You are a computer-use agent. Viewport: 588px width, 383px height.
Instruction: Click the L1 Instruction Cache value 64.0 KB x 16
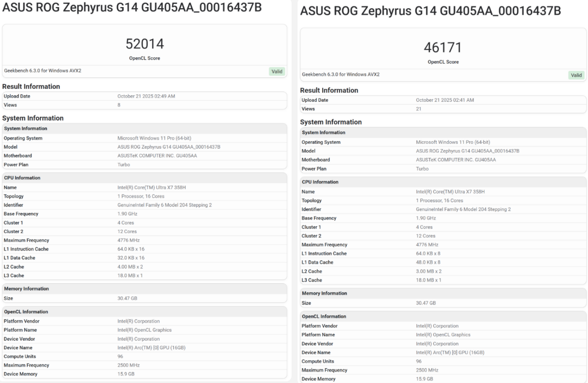[x=131, y=249]
